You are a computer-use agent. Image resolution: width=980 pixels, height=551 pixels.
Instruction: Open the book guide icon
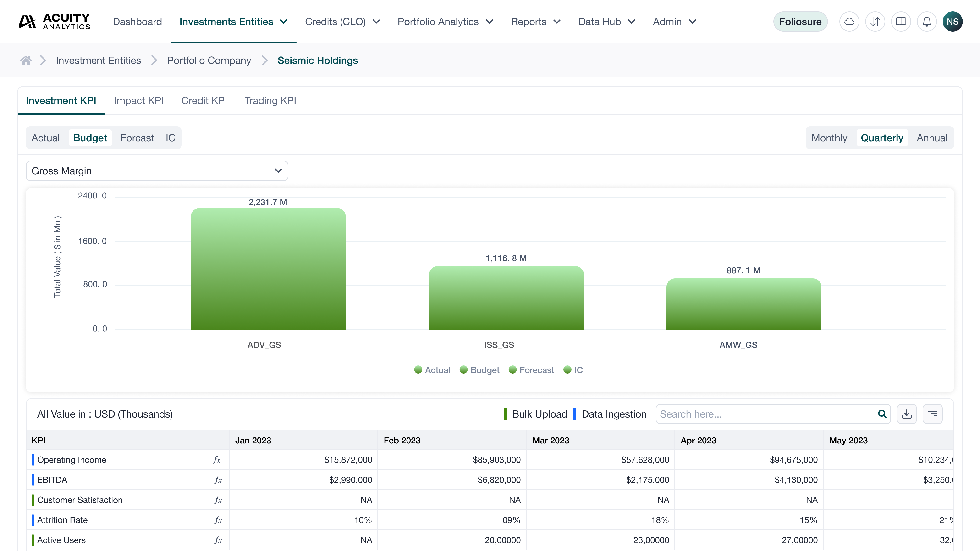coord(901,22)
